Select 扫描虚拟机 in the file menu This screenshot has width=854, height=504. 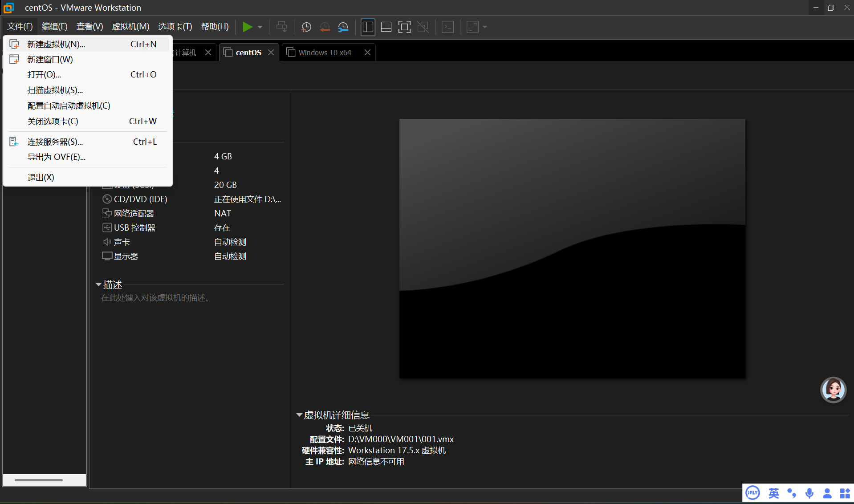[x=88, y=90]
